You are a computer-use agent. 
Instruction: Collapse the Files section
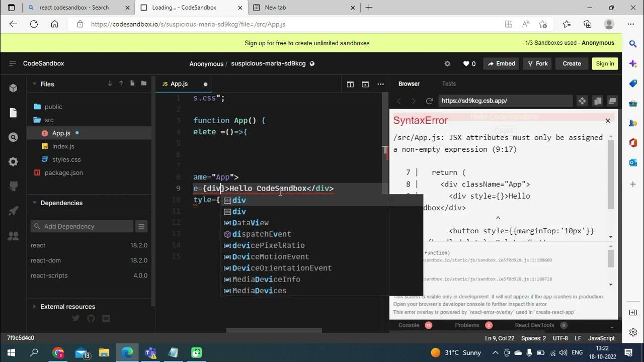point(35,84)
